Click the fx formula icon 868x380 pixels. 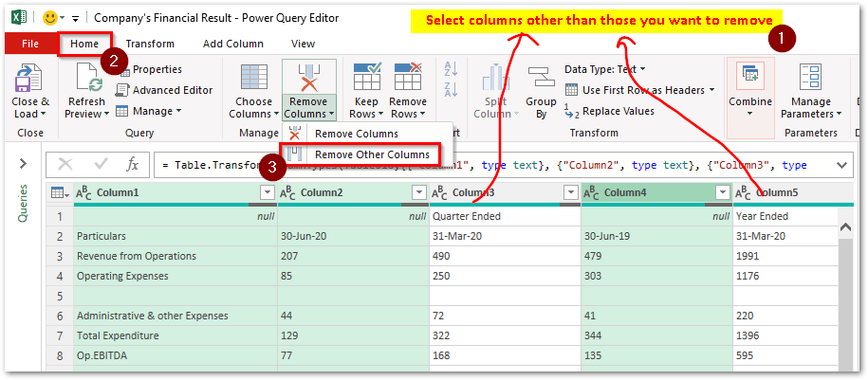point(132,164)
